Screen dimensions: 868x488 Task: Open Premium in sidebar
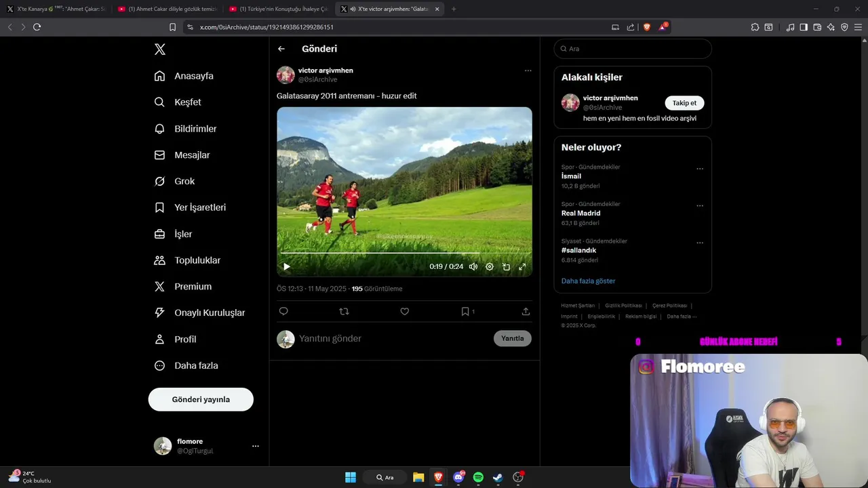pos(182,287)
